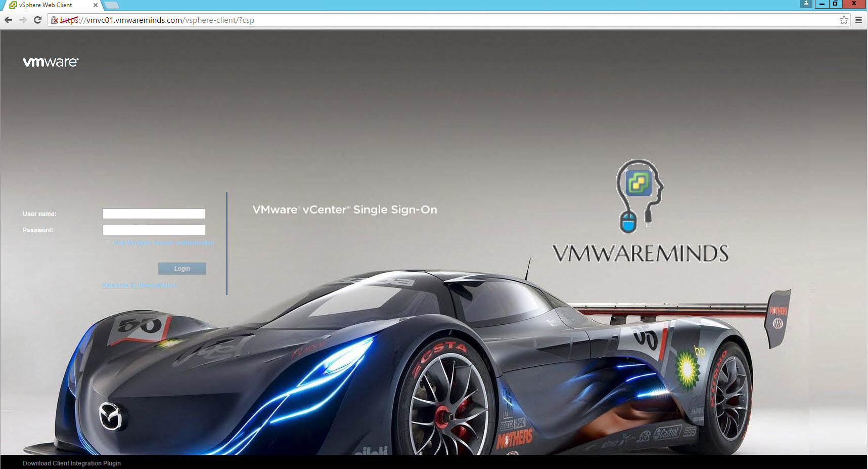Click Download Client Integration Plugin link
Screen dimensions: 868x469
coord(72,463)
